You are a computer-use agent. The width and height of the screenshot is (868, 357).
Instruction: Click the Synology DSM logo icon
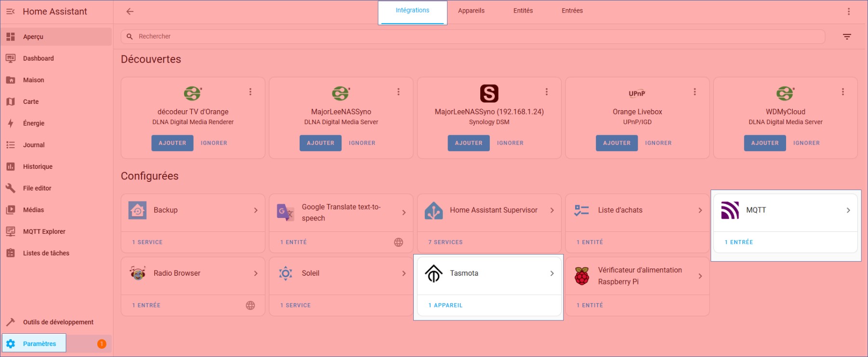click(x=489, y=93)
